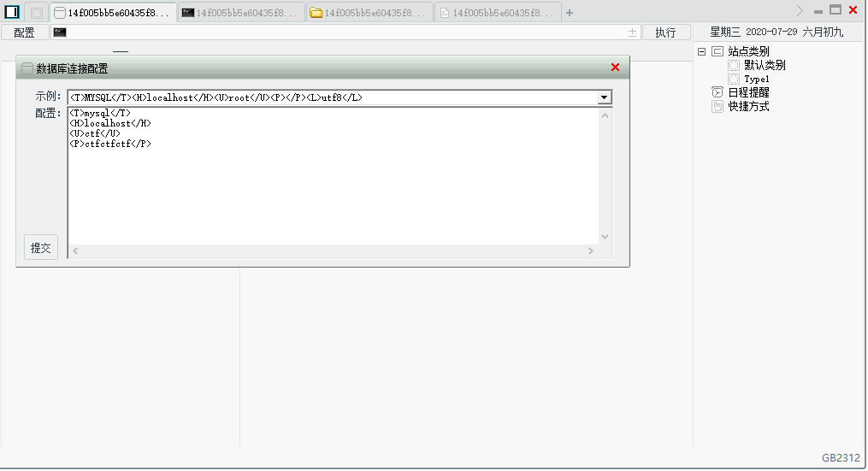Viewport: 868px width, 471px height.
Task: Switch to the first database tab 14f005bb5e60435f8
Action: (x=113, y=12)
